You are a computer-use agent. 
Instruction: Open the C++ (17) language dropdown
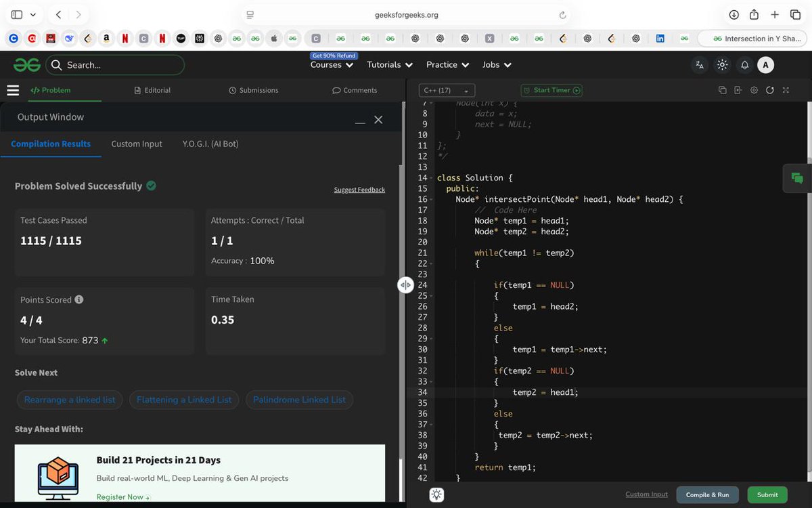click(447, 90)
